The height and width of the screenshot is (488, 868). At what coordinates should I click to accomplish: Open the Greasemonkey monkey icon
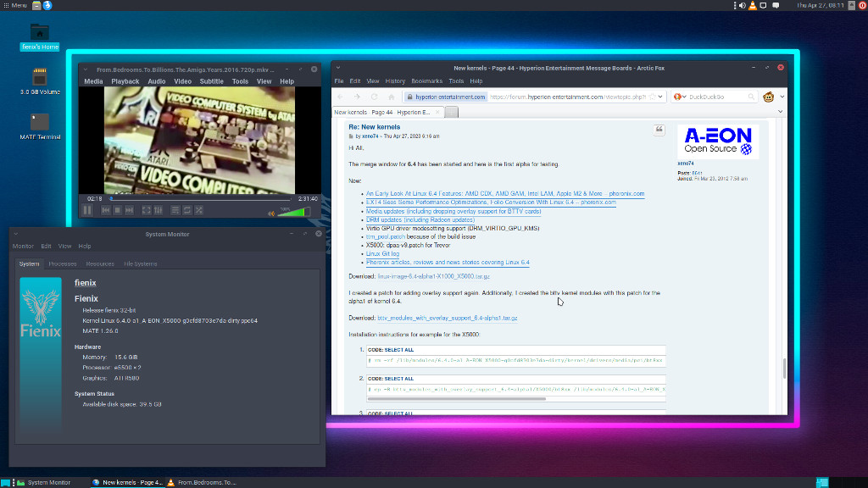point(768,97)
